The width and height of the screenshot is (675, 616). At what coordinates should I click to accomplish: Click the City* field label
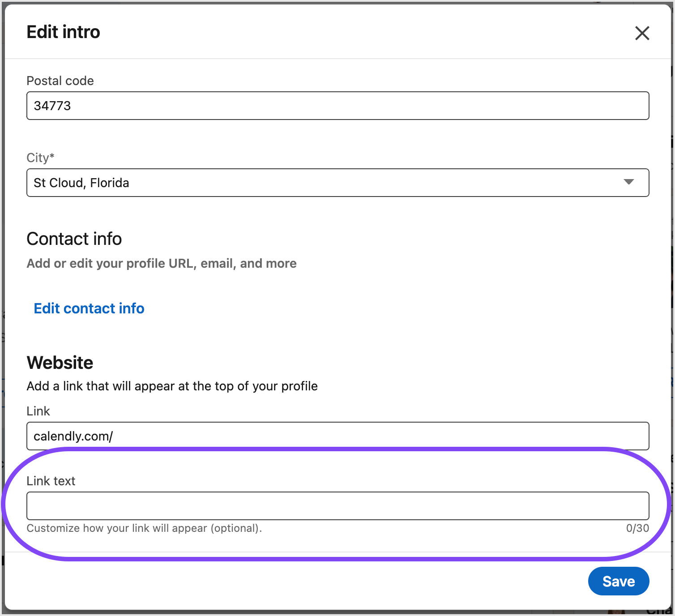pyautogui.click(x=40, y=158)
